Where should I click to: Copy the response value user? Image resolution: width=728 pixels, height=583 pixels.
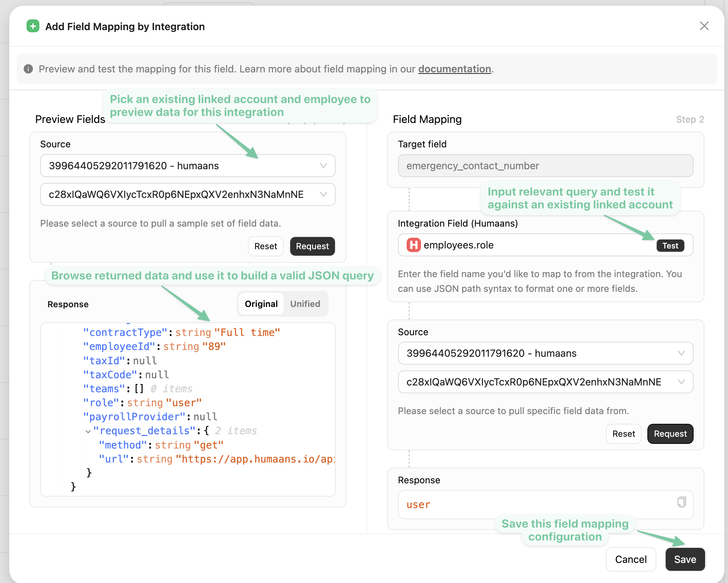click(x=681, y=502)
